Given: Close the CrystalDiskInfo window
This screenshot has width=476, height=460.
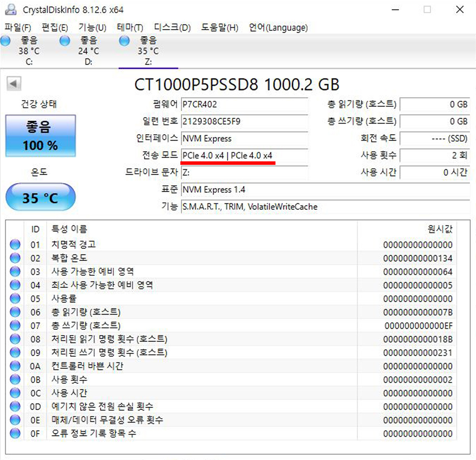Looking at the screenshot, I should tap(460, 9).
